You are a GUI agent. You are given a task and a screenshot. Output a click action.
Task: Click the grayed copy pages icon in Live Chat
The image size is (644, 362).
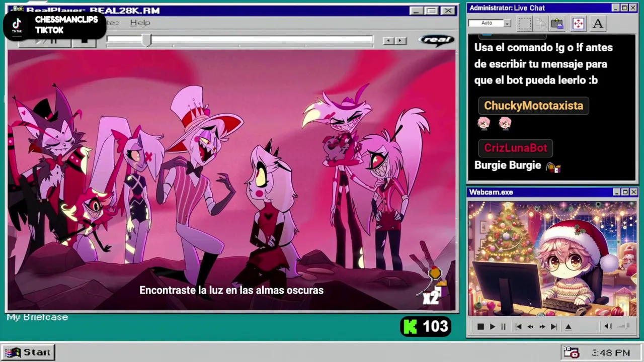540,23
